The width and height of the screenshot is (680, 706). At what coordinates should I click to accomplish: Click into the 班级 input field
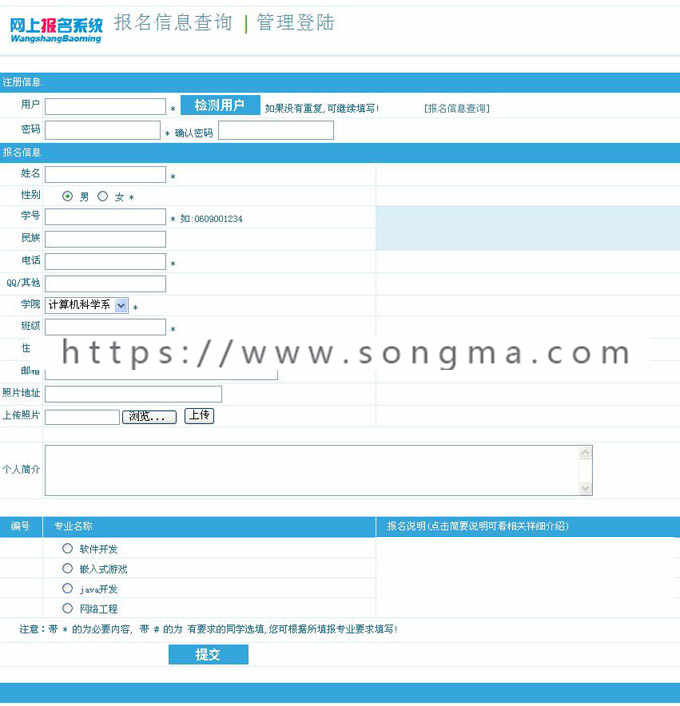pyautogui.click(x=105, y=327)
